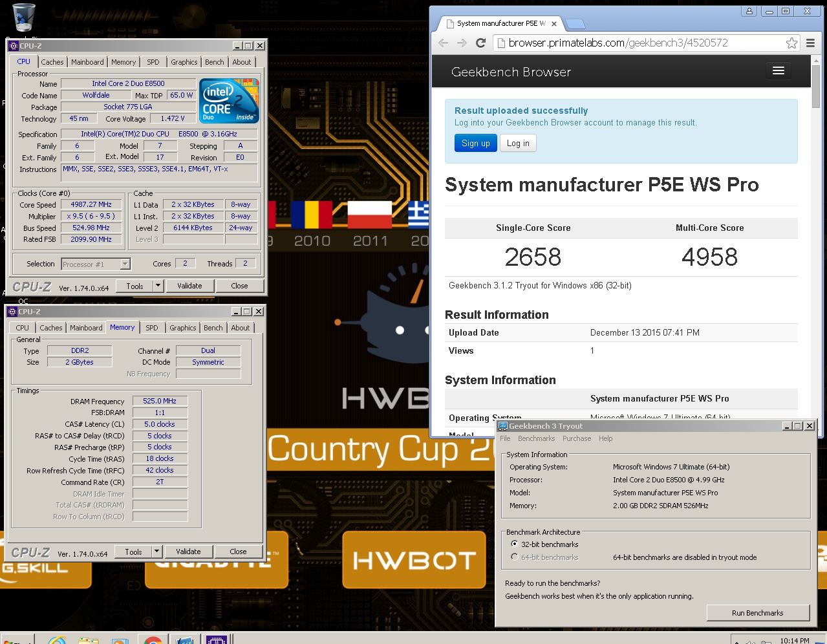
Task: Open Bench tab in top CPU-Z
Action: (x=215, y=62)
